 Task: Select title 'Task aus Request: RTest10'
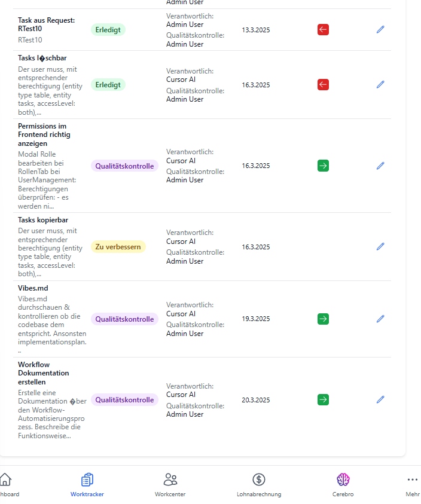46,25
